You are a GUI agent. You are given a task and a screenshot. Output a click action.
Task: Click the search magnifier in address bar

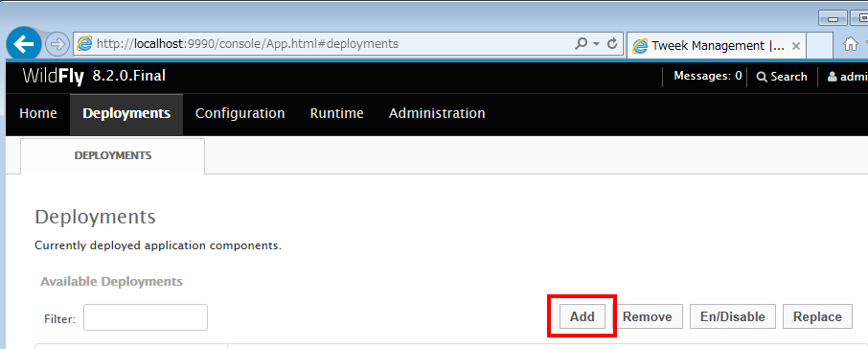pos(582,43)
